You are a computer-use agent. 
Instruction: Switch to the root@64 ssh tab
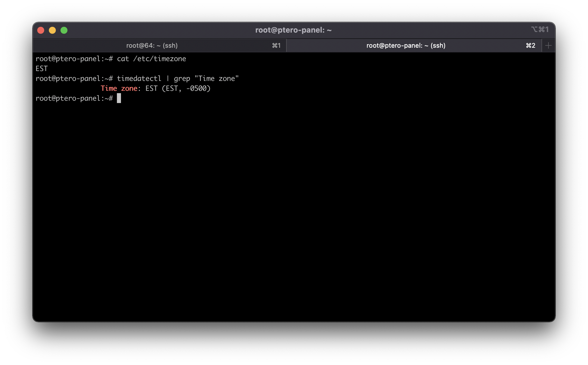point(160,46)
